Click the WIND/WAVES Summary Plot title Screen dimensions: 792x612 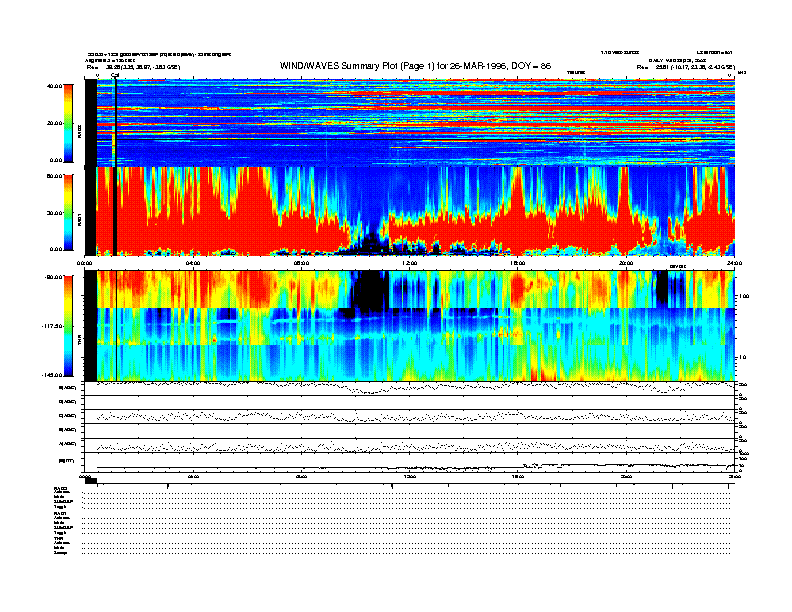click(x=415, y=66)
